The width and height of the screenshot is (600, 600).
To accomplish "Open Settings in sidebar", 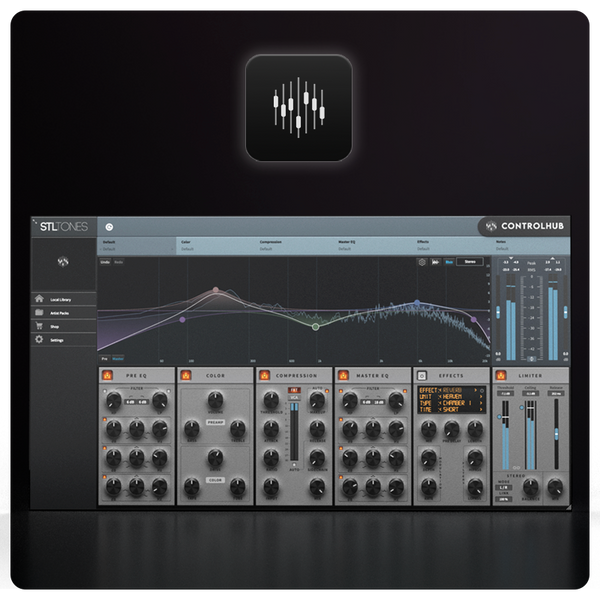I will (64, 340).
